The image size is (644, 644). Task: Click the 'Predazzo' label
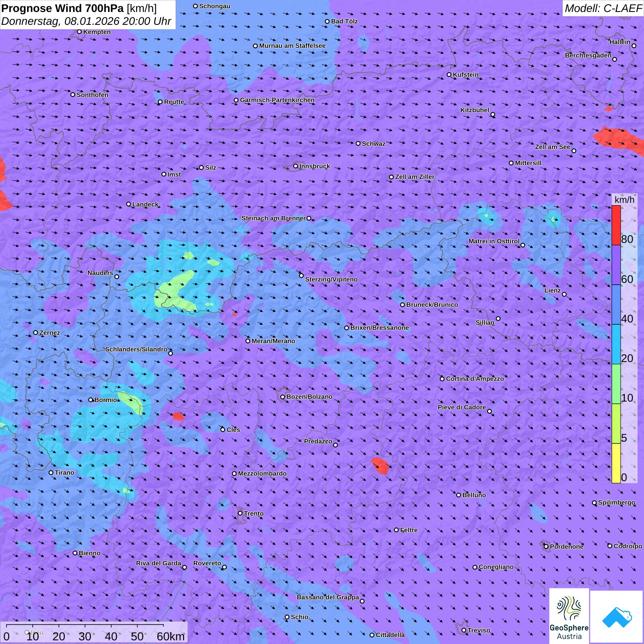pyautogui.click(x=318, y=441)
